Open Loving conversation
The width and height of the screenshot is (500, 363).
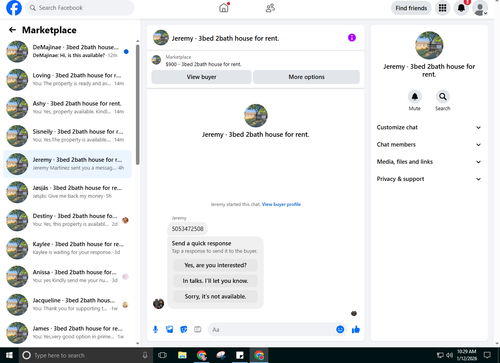pos(67,79)
